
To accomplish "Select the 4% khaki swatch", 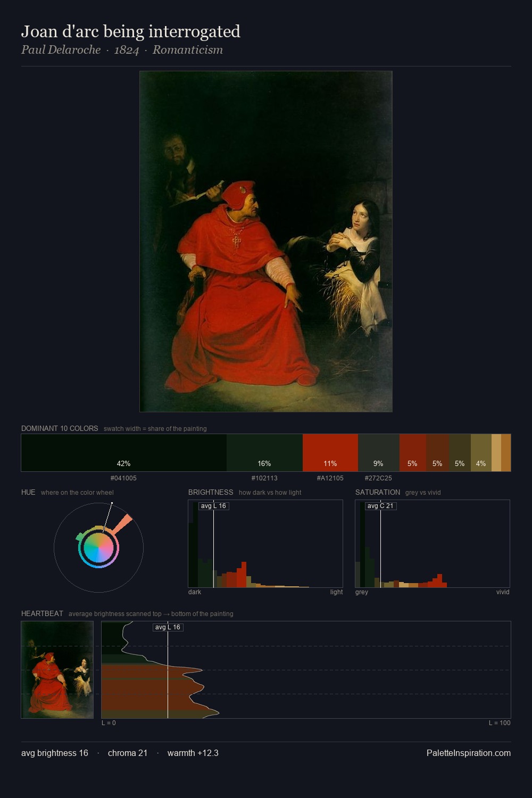I will click(481, 453).
